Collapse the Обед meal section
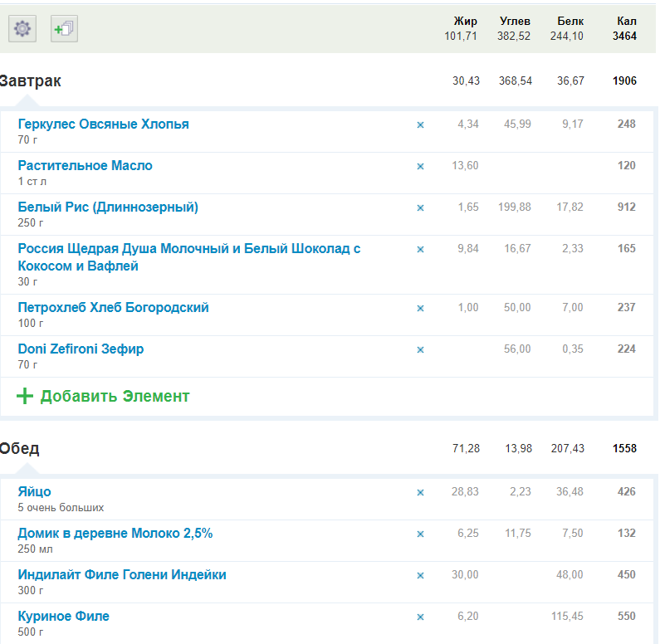Screen dimensions: 660x644 pos(20,449)
